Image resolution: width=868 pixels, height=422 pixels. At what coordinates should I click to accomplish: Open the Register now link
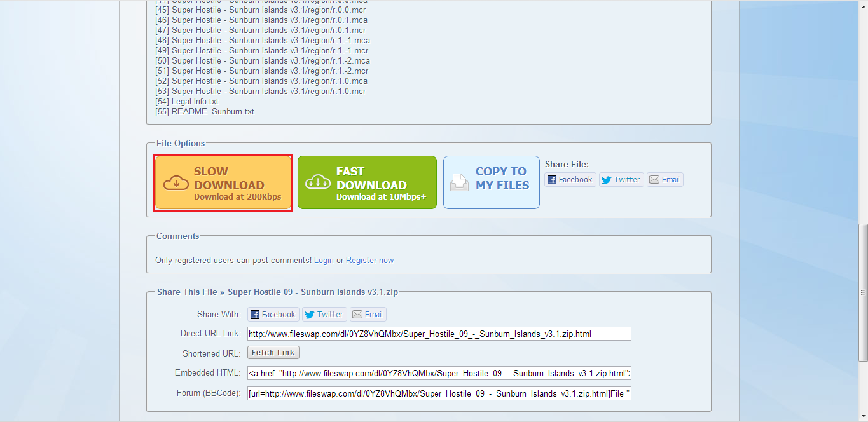click(369, 261)
